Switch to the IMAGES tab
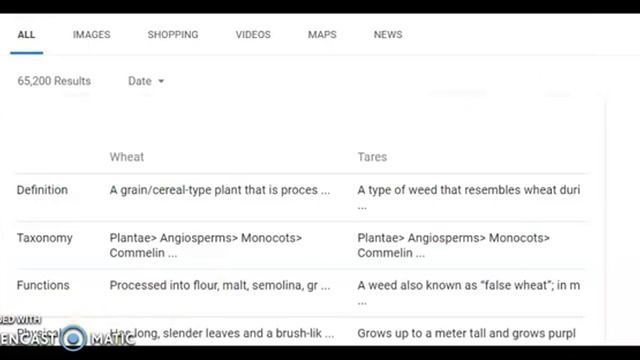This screenshot has width=640, height=360. [x=91, y=35]
